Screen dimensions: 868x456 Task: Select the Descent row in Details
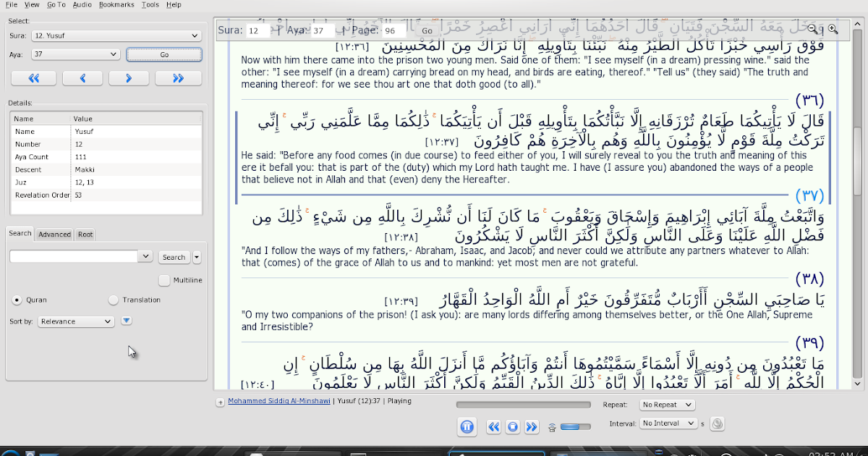click(x=106, y=169)
